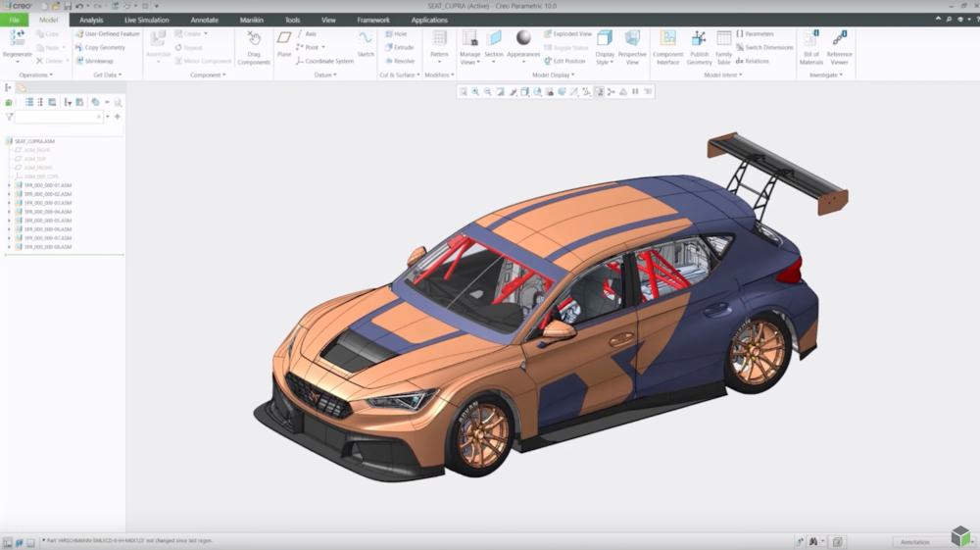Image resolution: width=980 pixels, height=550 pixels.
Task: Click Edit Position
Action: [x=564, y=61]
